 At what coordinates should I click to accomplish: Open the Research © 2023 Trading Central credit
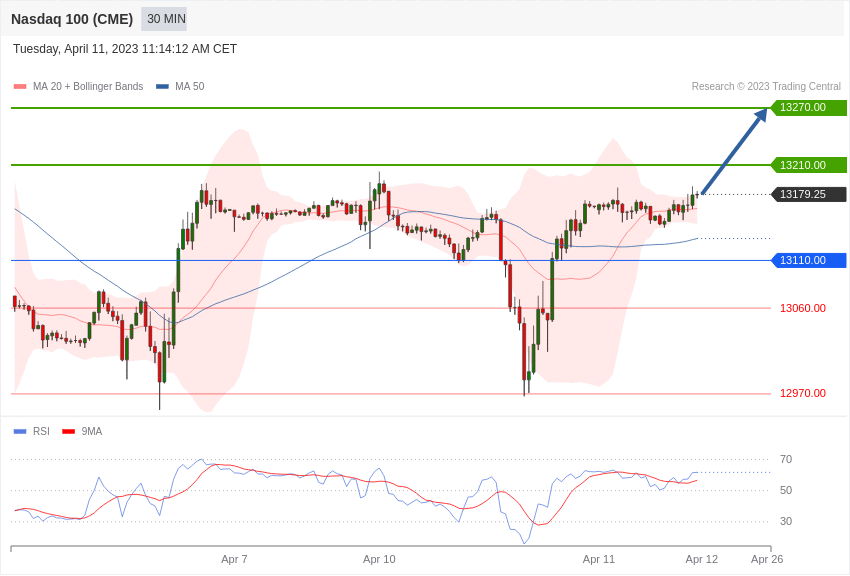766,86
